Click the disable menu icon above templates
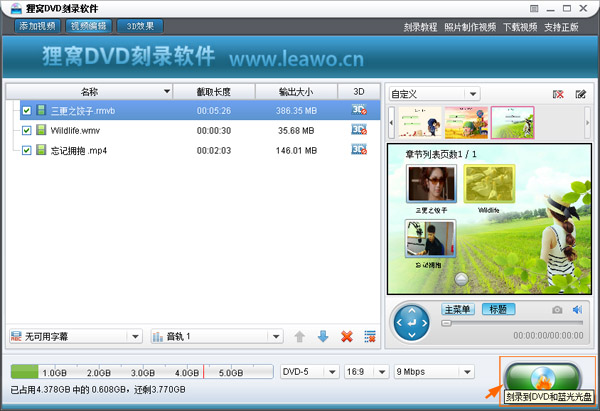The height and width of the screenshot is (411, 600). [558, 94]
